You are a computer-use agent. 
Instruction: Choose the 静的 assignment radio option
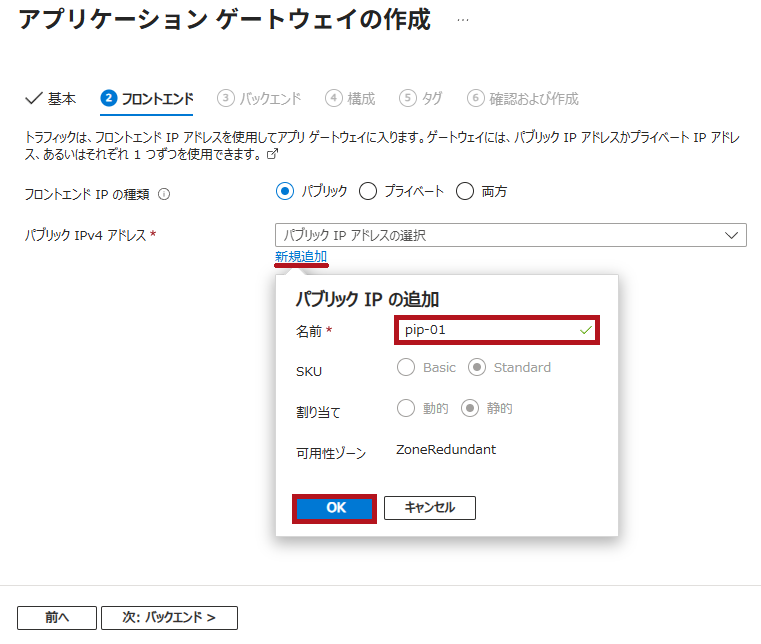(x=470, y=408)
